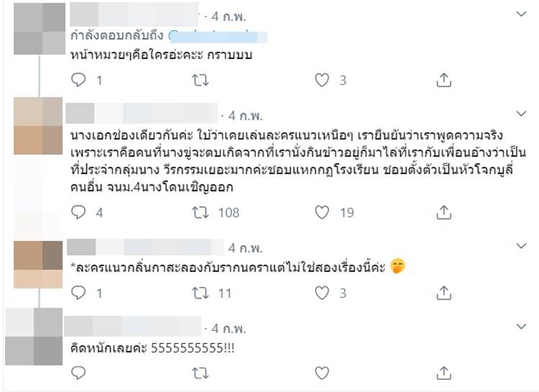Share the first tweet via share icon
The height and width of the screenshot is (392, 539).
pyautogui.click(x=444, y=80)
